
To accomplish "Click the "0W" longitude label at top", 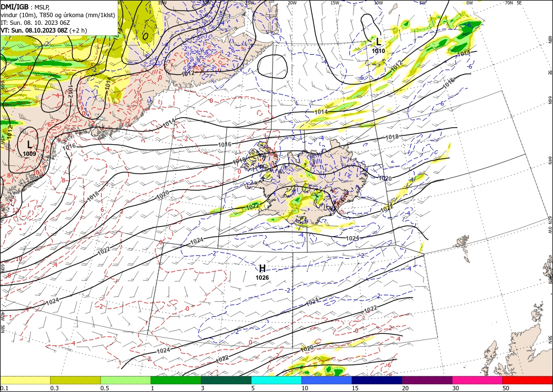I will 469,3.
